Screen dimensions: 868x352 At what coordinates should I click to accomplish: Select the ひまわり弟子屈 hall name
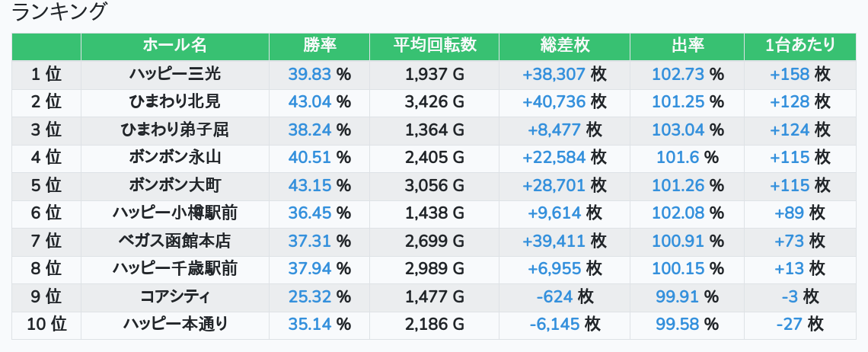point(175,130)
